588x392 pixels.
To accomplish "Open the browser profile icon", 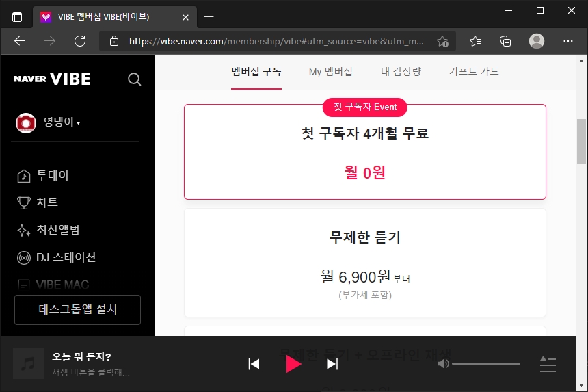I will pos(537,41).
